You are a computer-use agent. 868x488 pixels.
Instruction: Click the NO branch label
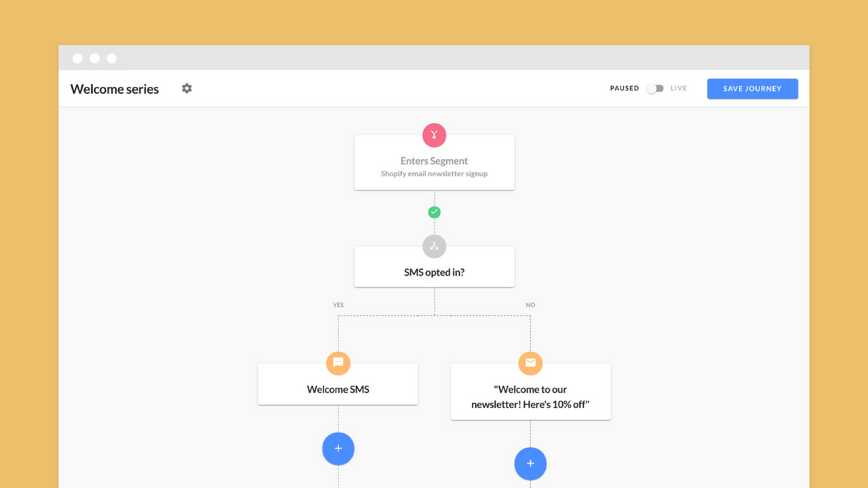point(530,304)
